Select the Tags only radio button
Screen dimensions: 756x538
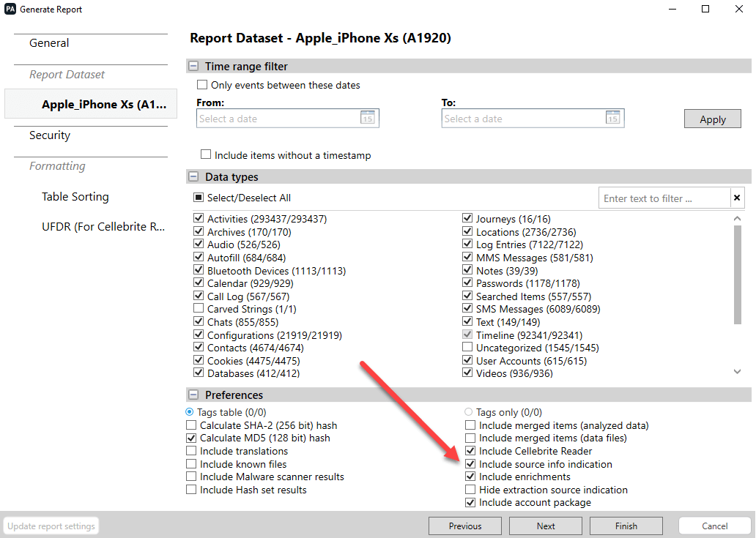pos(467,412)
